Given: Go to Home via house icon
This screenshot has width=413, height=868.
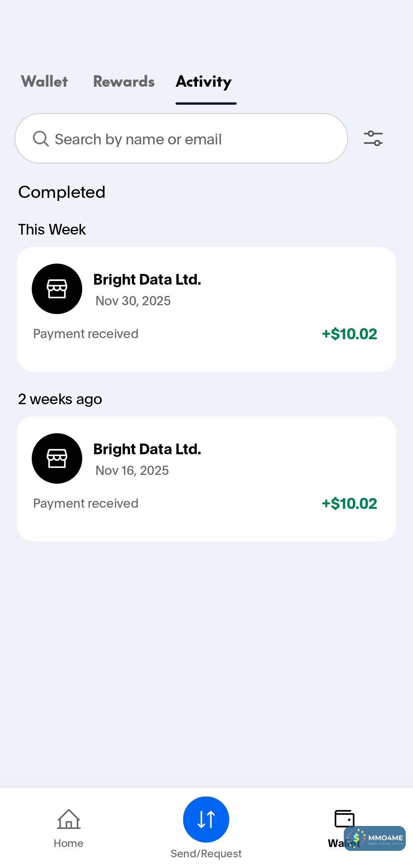Looking at the screenshot, I should click(68, 819).
